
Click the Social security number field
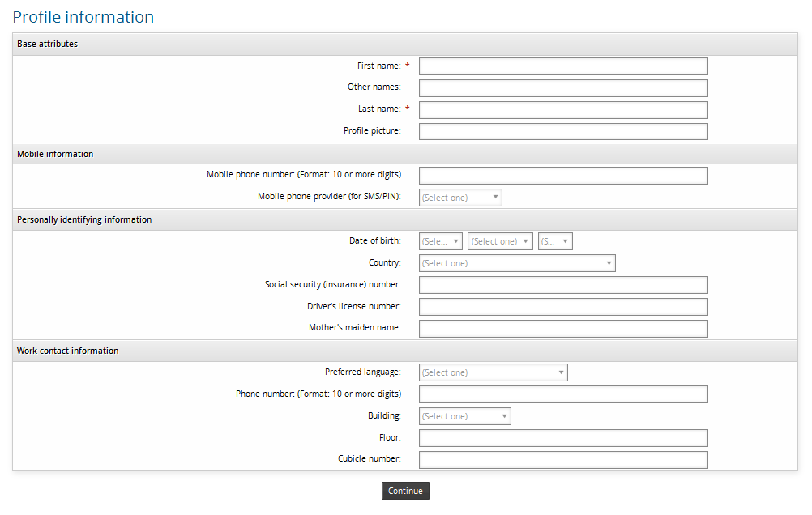tap(563, 285)
